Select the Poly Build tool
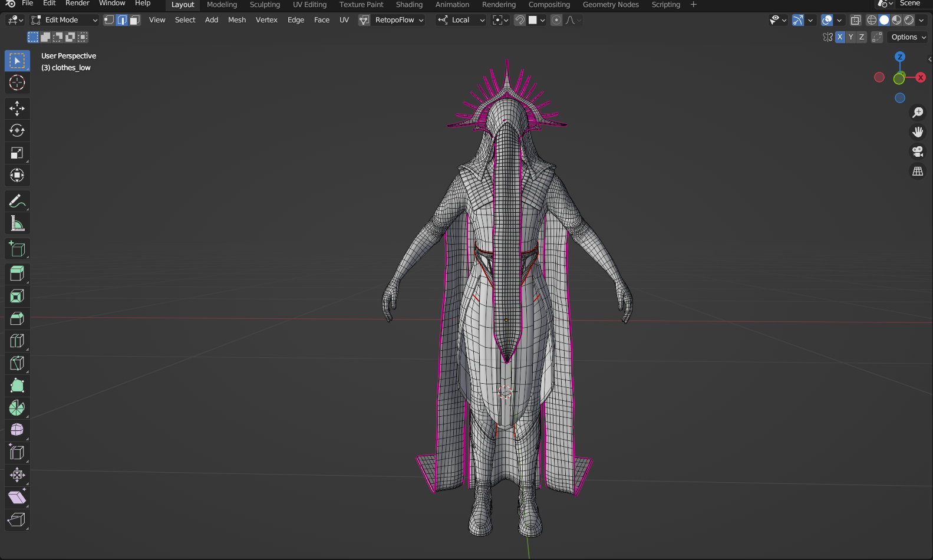This screenshot has height=560, width=933. pos(17,386)
